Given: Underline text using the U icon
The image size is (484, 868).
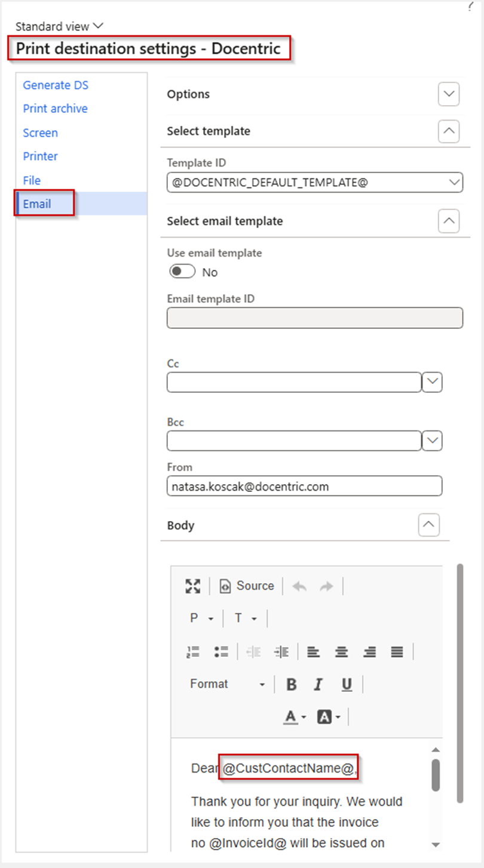Looking at the screenshot, I should coord(347,685).
